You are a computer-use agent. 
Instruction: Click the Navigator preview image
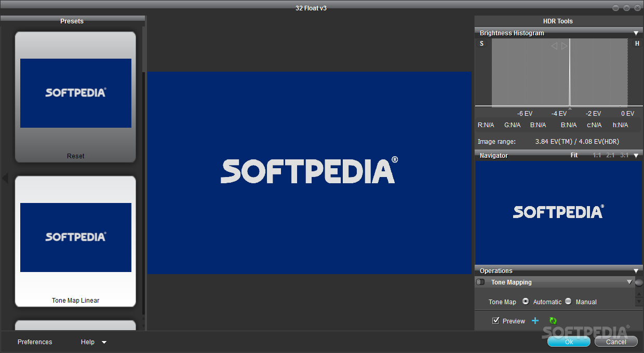click(558, 212)
